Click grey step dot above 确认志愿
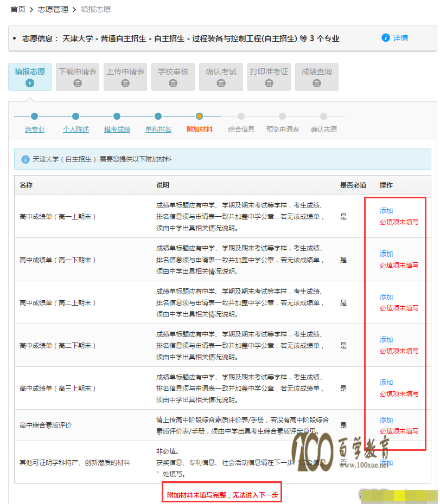 [x=323, y=117]
